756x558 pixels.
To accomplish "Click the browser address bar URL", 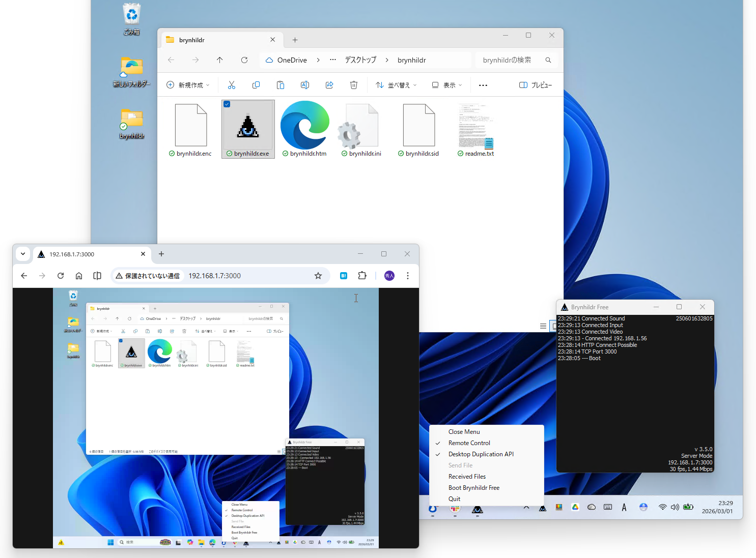I will [x=215, y=276].
